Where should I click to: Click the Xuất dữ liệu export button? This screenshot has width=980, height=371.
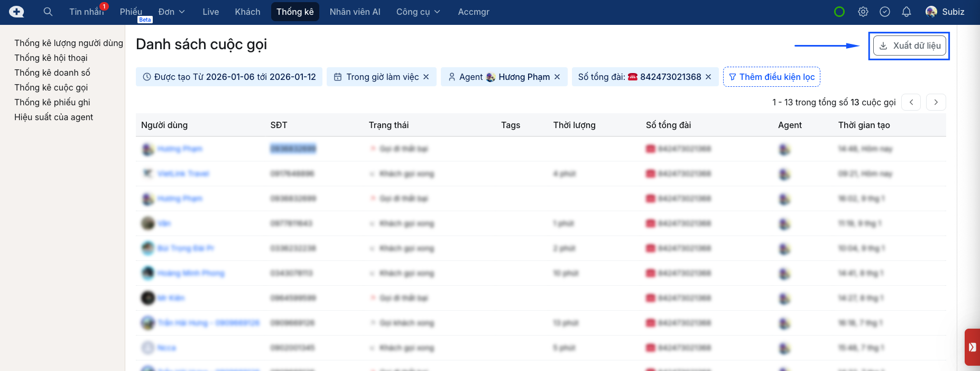[909, 46]
